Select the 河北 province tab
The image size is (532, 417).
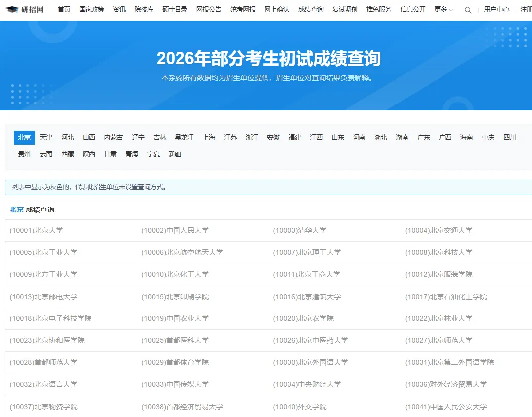(67, 137)
